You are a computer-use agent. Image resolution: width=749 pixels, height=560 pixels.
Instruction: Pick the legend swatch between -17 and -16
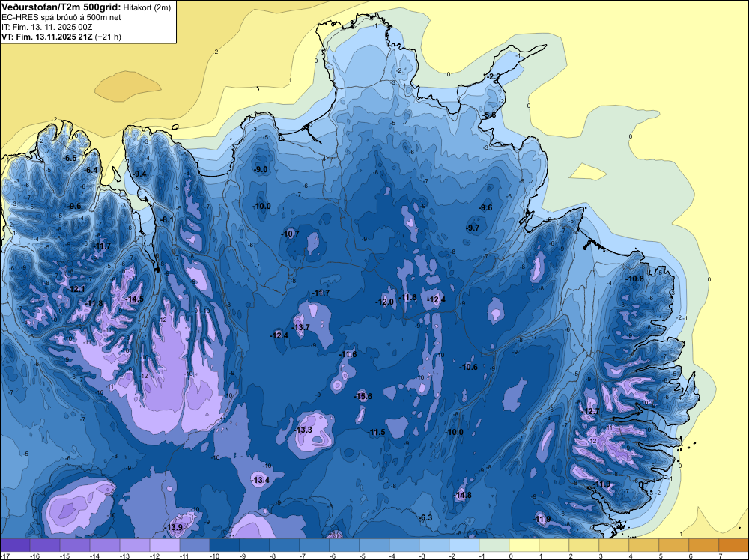pyautogui.click(x=15, y=545)
